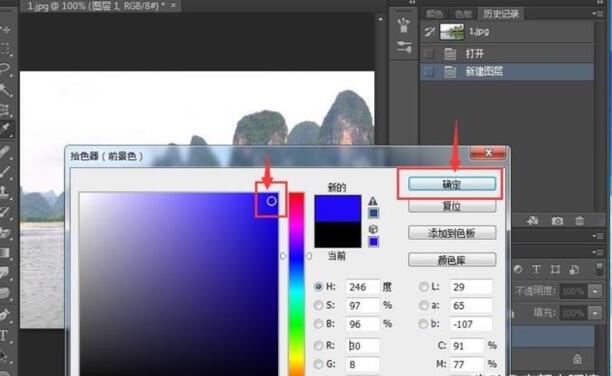Select the Clone Stamp tool
Viewport: 612px width, 376px height.
(x=5, y=191)
